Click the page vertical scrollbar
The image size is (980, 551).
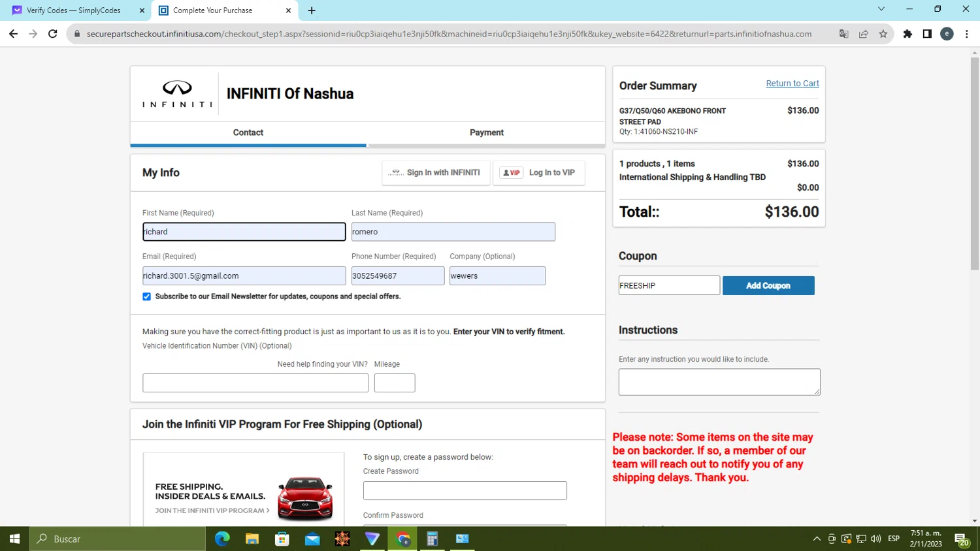click(975, 163)
